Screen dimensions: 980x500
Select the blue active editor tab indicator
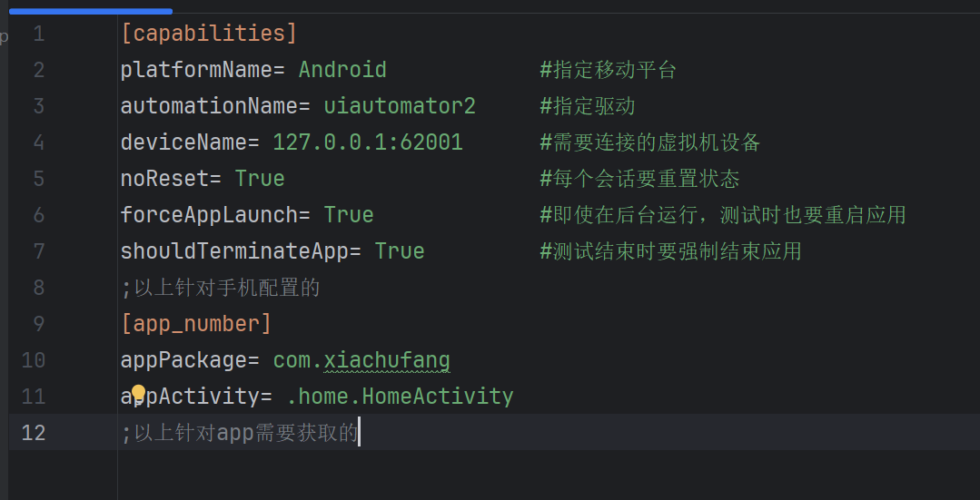tap(91, 11)
